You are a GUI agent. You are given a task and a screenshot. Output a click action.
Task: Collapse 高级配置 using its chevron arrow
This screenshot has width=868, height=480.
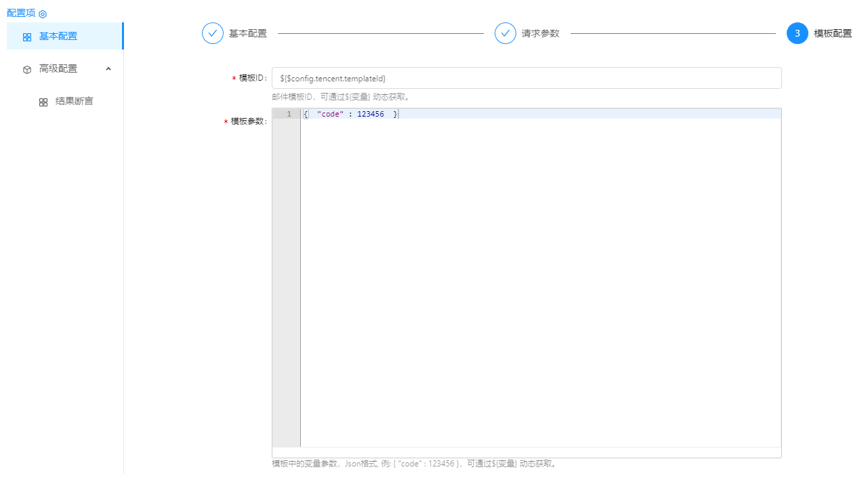pos(108,68)
